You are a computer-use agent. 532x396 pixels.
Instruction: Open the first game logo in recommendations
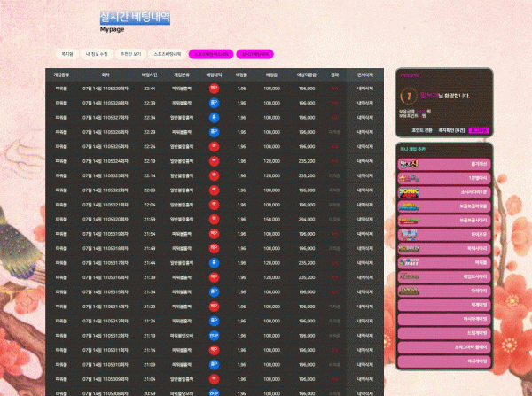point(409,165)
